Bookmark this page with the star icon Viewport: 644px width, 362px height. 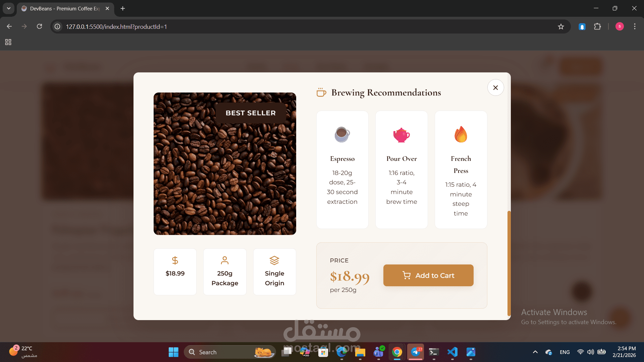click(561, 26)
